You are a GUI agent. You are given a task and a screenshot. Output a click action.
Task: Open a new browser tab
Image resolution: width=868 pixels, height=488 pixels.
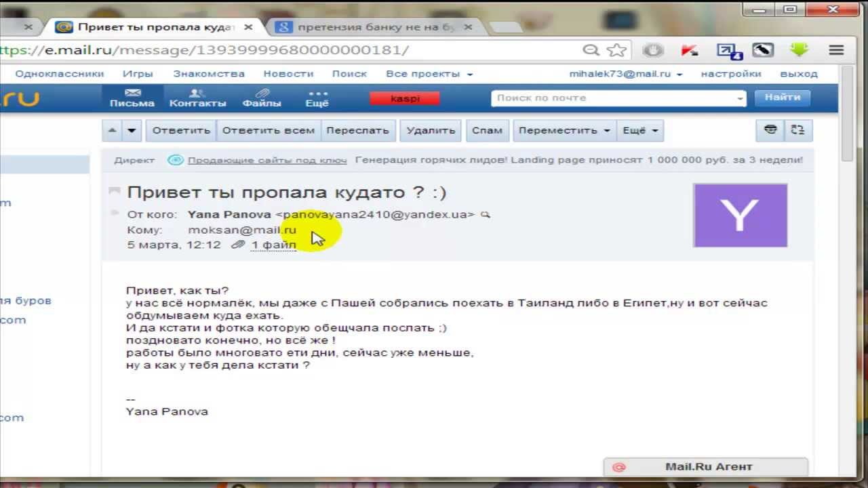point(505,28)
